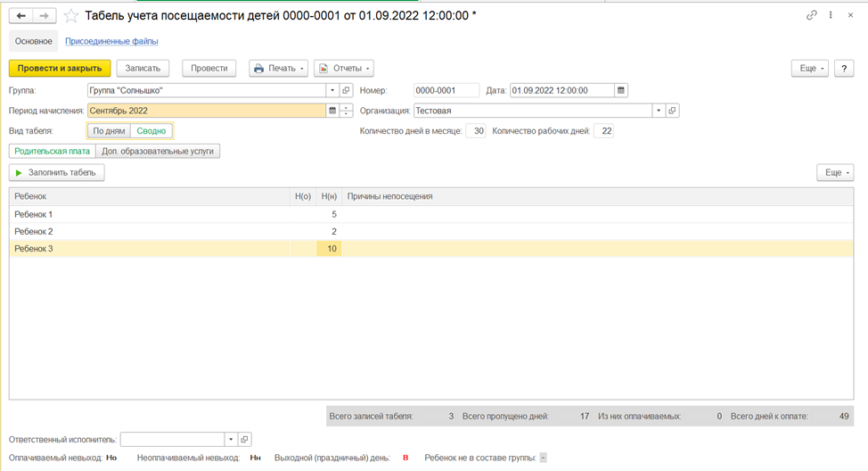Click the Н(о) column header

tap(303, 197)
